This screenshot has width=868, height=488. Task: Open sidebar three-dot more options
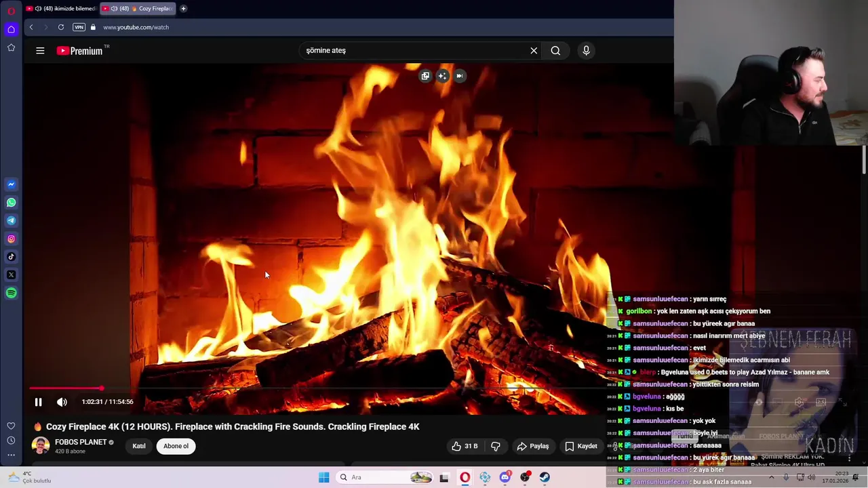[x=11, y=455]
